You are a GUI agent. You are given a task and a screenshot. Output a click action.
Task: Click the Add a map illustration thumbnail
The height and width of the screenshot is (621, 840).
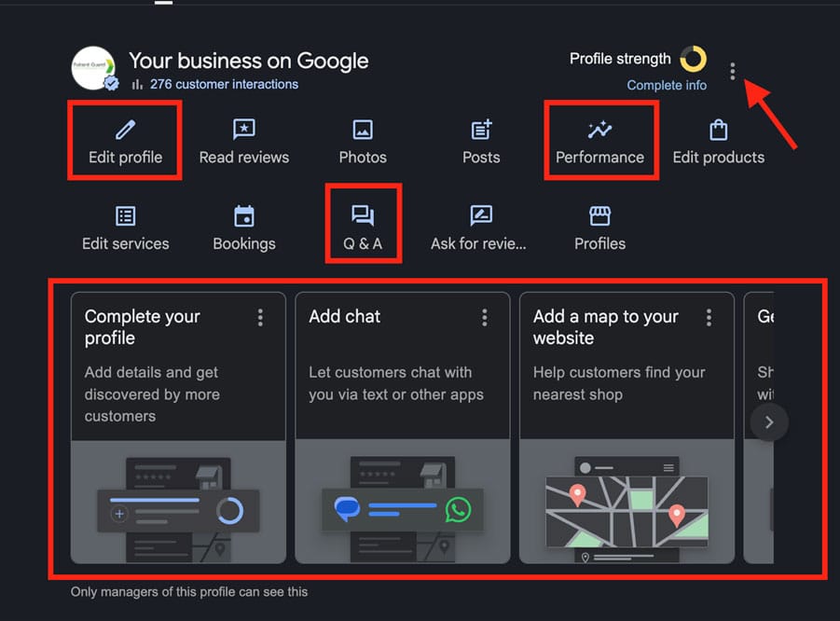(x=627, y=502)
